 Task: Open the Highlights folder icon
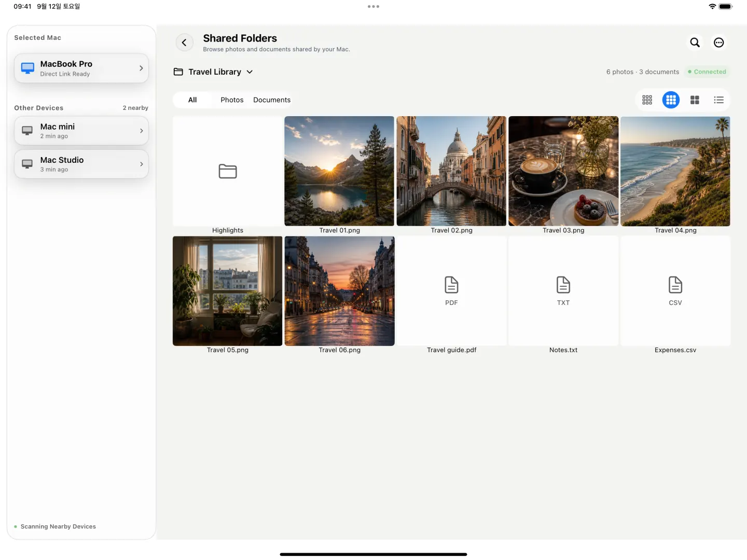(228, 171)
